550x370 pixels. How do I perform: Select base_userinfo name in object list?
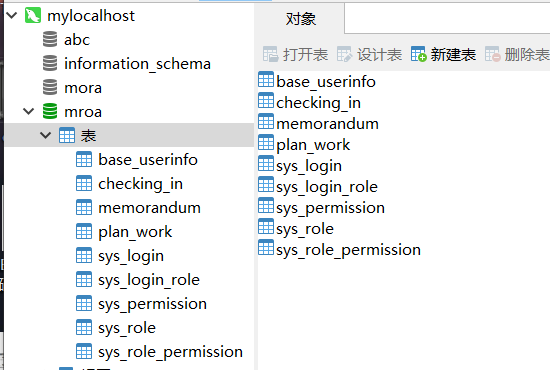coord(326,82)
